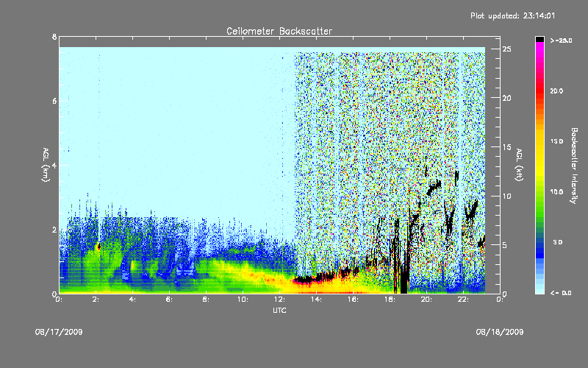
Task: Click the 14: hour tick label
Action: click(x=317, y=300)
